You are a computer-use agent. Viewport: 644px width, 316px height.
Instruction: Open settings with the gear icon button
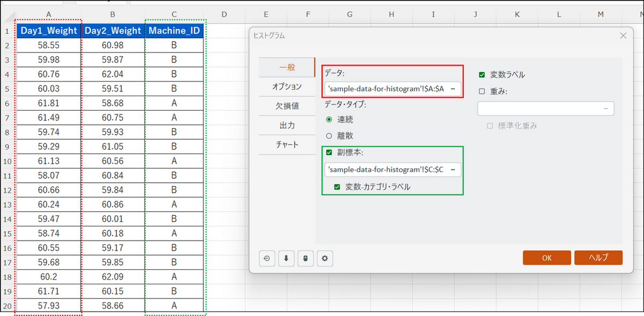click(x=325, y=258)
